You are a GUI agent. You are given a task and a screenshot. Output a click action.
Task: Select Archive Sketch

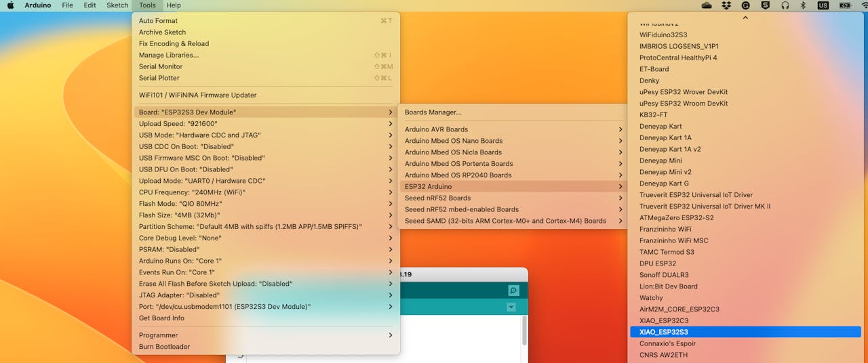click(266, 33)
